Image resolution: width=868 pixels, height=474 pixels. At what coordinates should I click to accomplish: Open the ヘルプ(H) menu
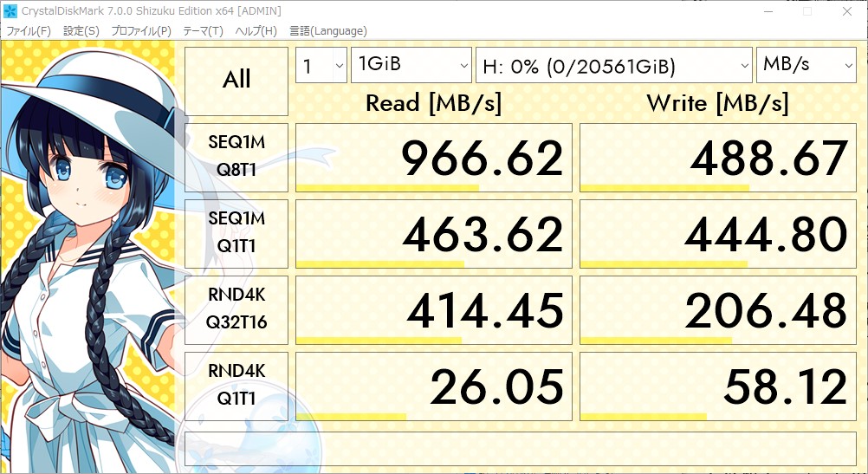pos(256,31)
